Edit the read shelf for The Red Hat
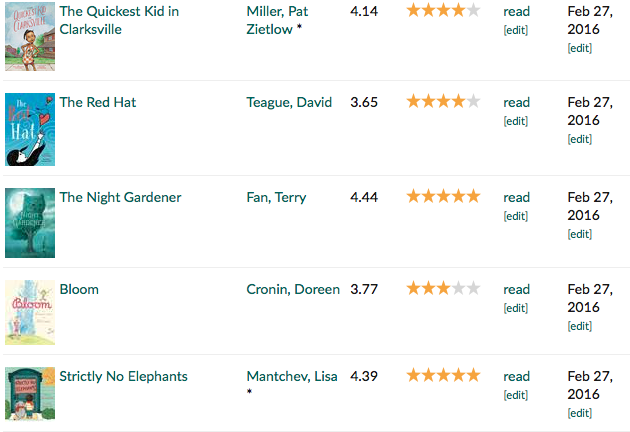The image size is (630, 432). (x=515, y=121)
